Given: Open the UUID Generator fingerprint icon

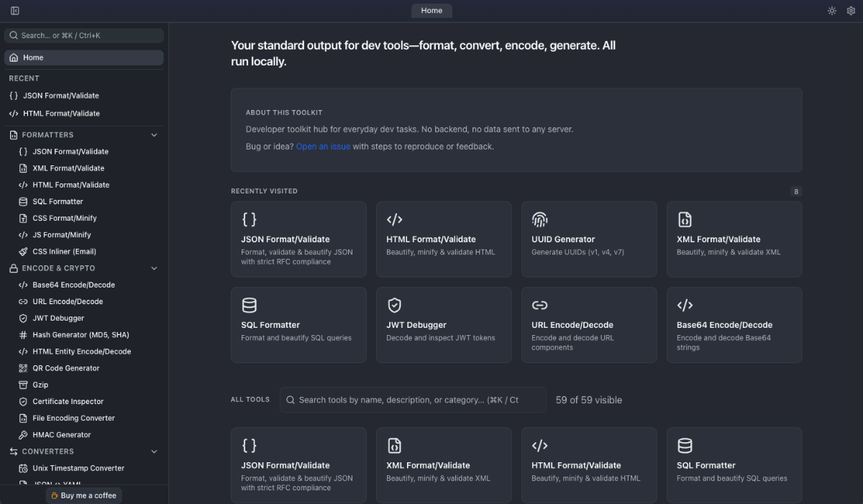Looking at the screenshot, I should coord(539,219).
